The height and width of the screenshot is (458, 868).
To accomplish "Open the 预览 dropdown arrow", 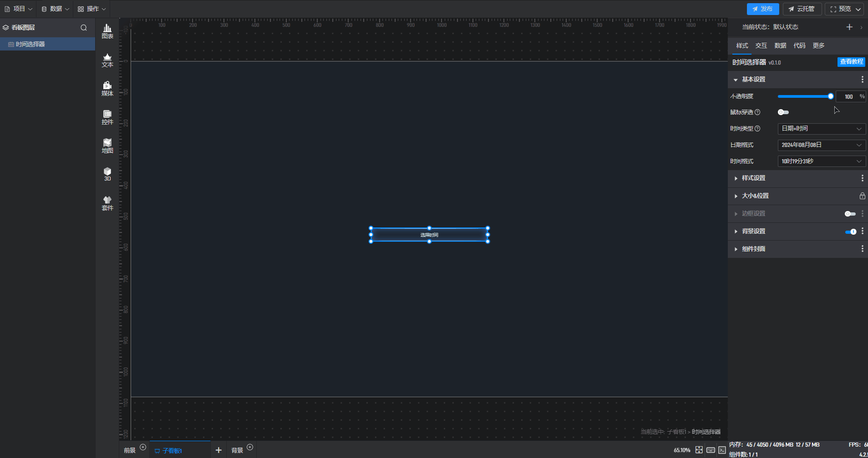I will pos(858,9).
